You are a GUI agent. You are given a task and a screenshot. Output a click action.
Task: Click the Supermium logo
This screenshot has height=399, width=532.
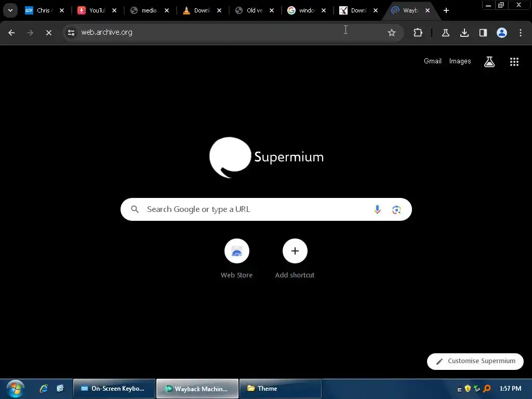click(x=267, y=157)
